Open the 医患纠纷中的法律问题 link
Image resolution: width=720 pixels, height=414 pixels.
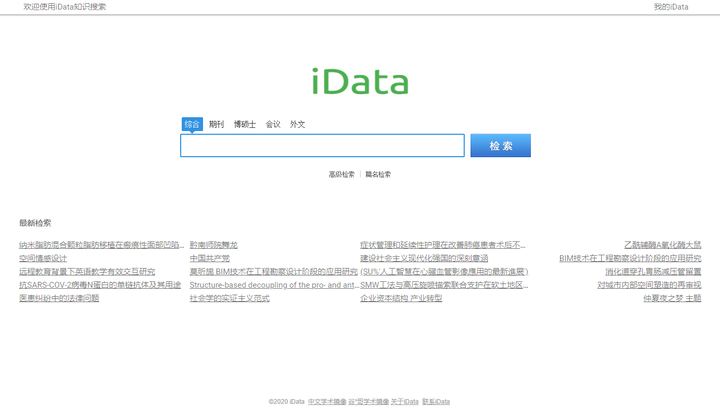(59, 298)
